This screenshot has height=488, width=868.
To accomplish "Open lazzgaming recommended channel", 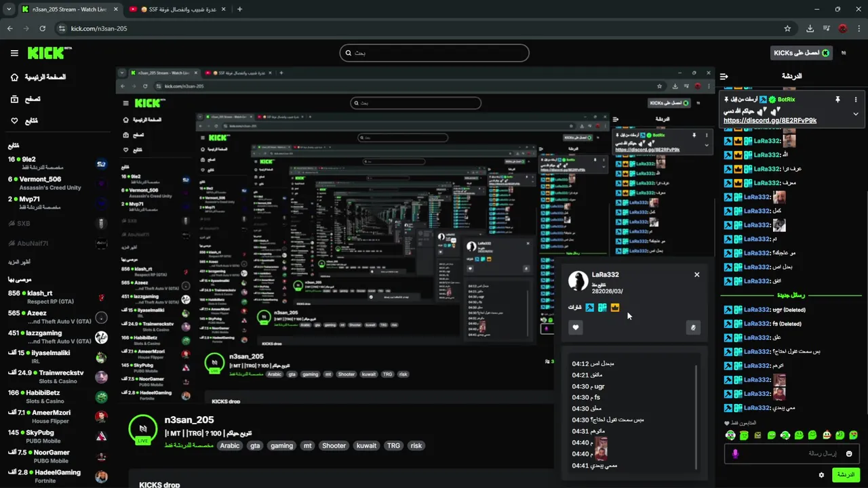I will [x=57, y=337].
